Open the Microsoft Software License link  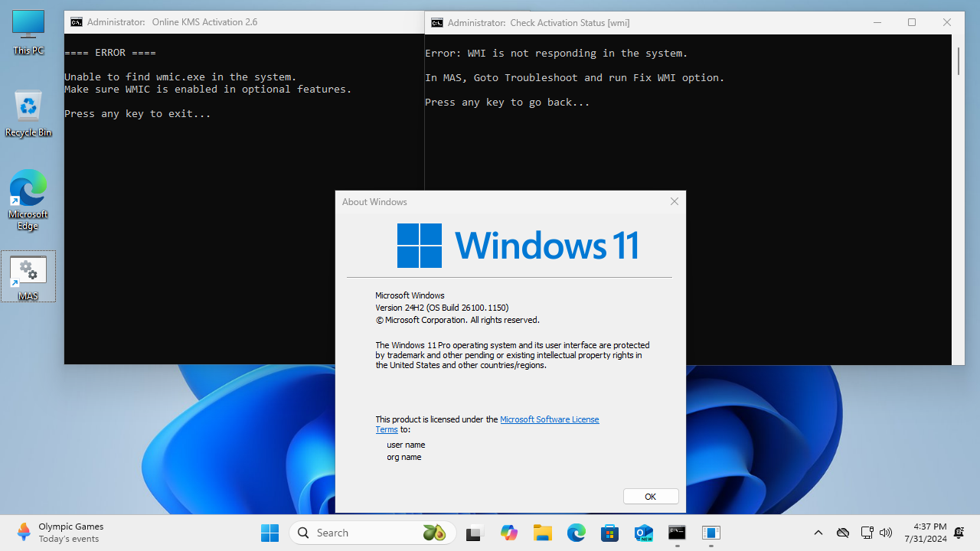[x=549, y=419]
